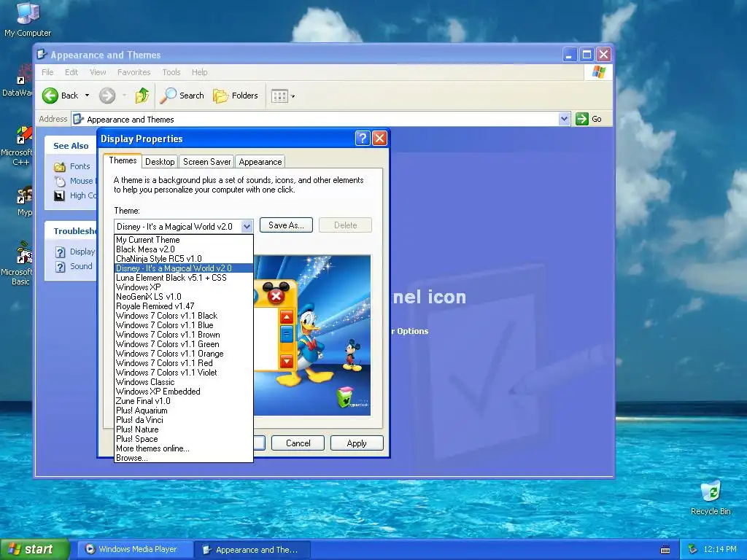Open the Views toolbar icon

point(279,96)
